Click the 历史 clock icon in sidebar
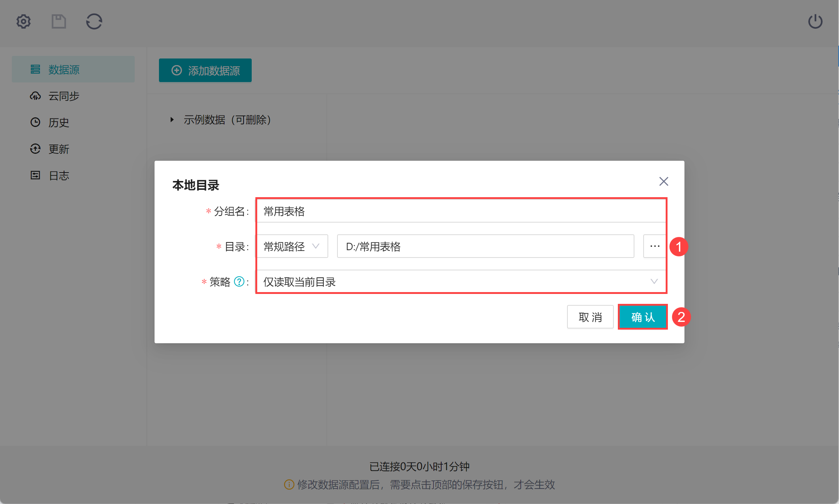 [x=35, y=123]
